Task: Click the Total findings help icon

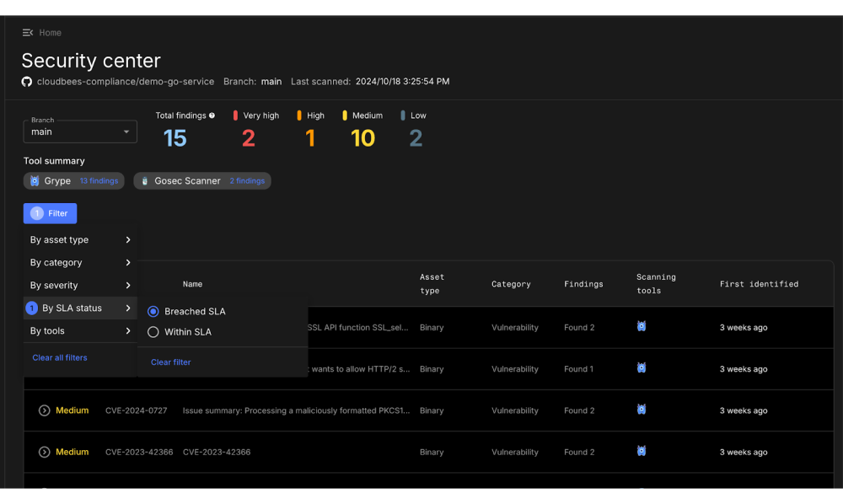Action: pos(212,115)
